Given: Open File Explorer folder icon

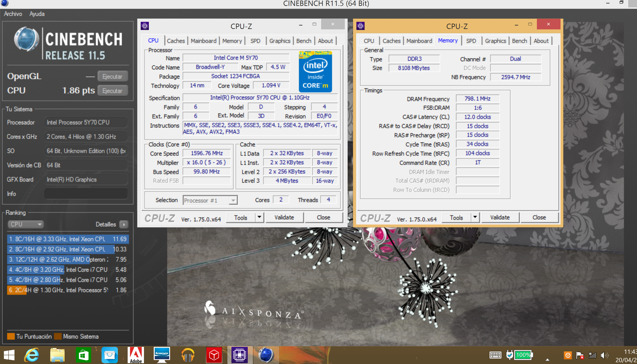Looking at the screenshot, I should click(x=58, y=355).
